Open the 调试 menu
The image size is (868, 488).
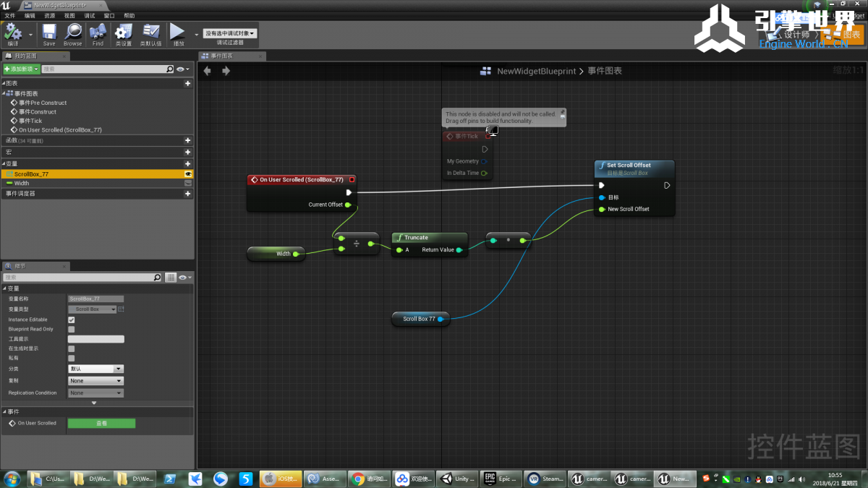click(90, 15)
